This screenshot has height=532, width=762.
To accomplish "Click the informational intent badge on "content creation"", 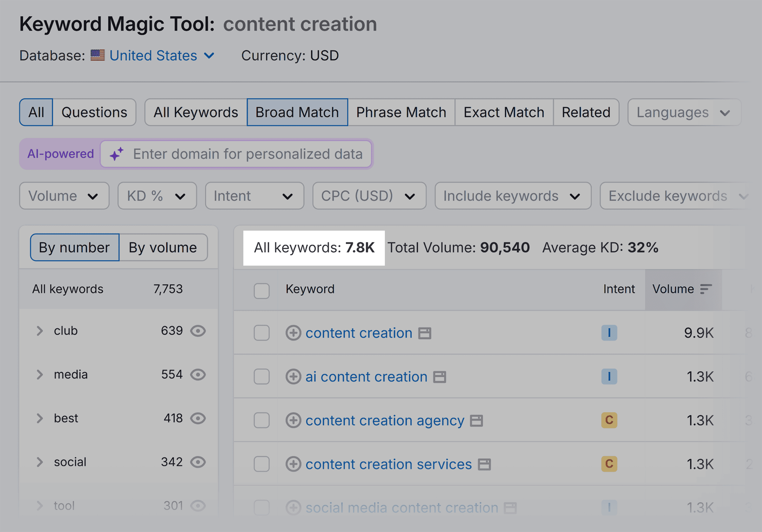I will tap(609, 333).
